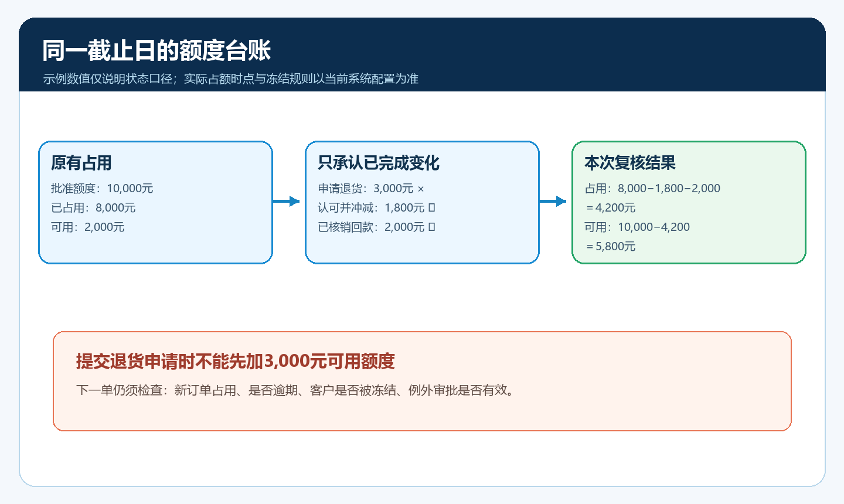Viewport: 844px width, 504px height.
Task: Click the 只承认已完成变化 card heading
Action: 379,163
